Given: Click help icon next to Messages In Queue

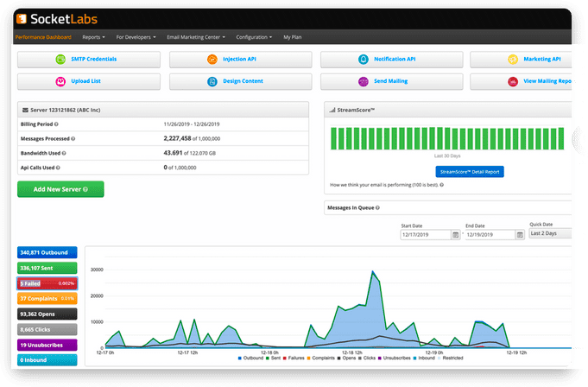Looking at the screenshot, I should pyautogui.click(x=377, y=207).
